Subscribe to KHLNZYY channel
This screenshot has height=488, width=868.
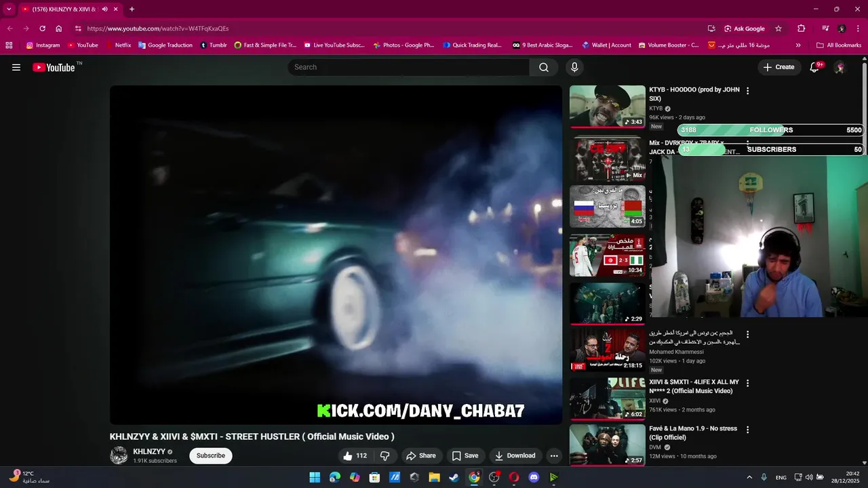(210, 455)
